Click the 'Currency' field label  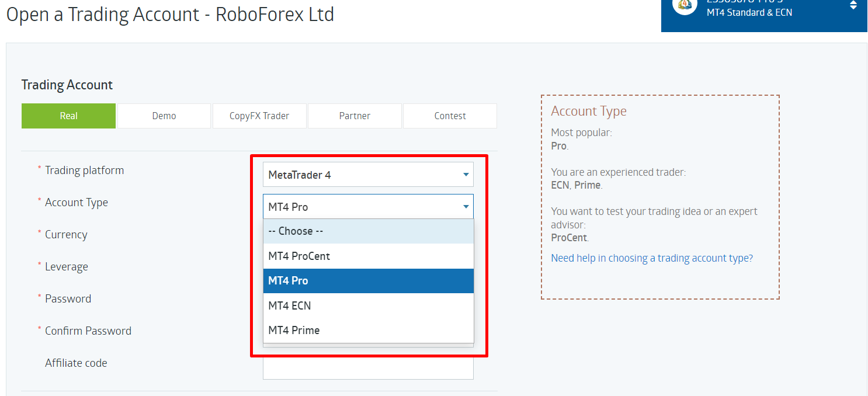(66, 235)
